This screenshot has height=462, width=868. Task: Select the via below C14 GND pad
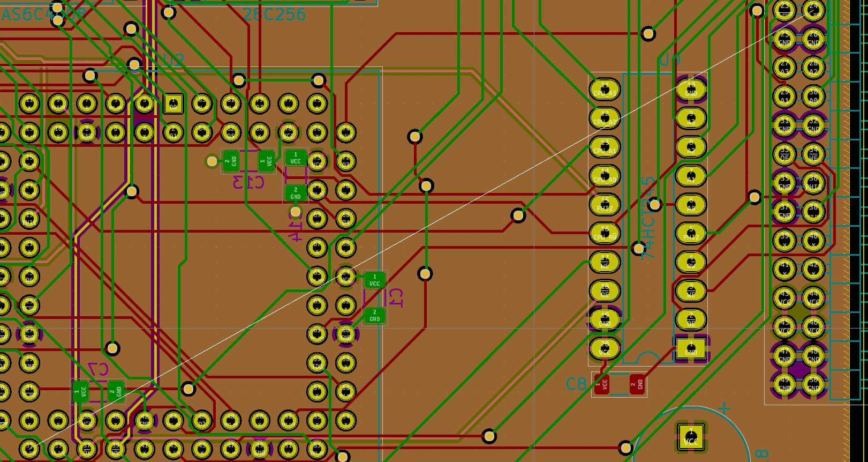pos(296,212)
